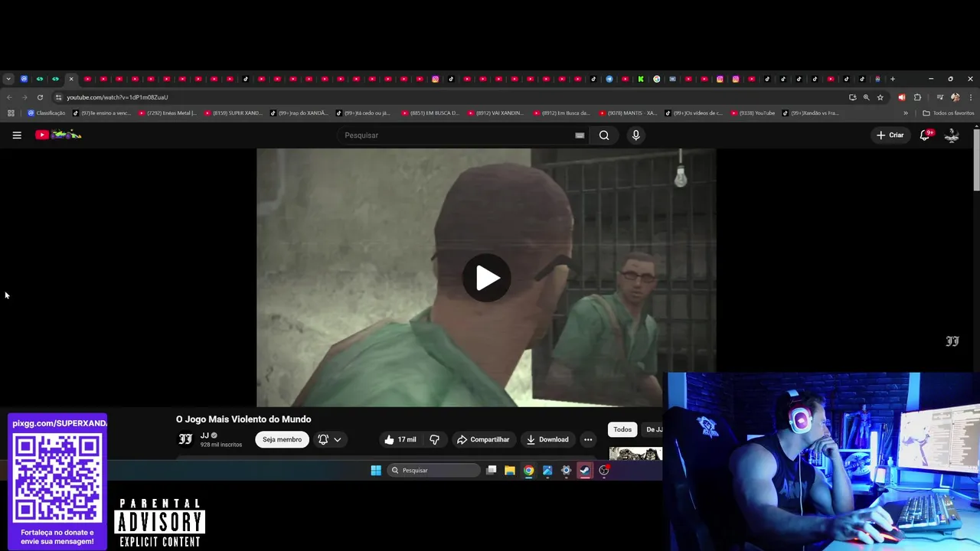Switch to the Telegram tab in tab strip

pos(609,79)
